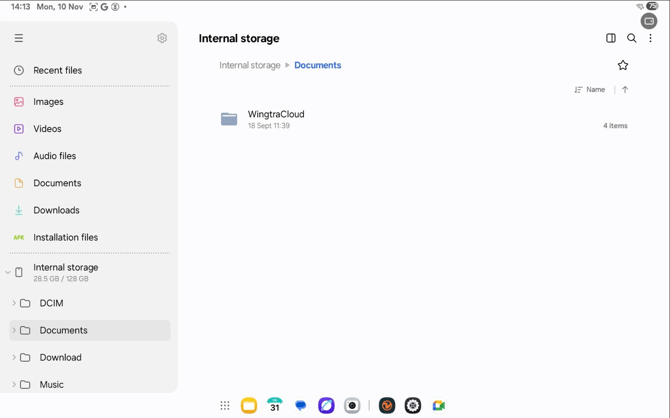
Task: Open the app drawer grid icon
Action: (x=225, y=405)
